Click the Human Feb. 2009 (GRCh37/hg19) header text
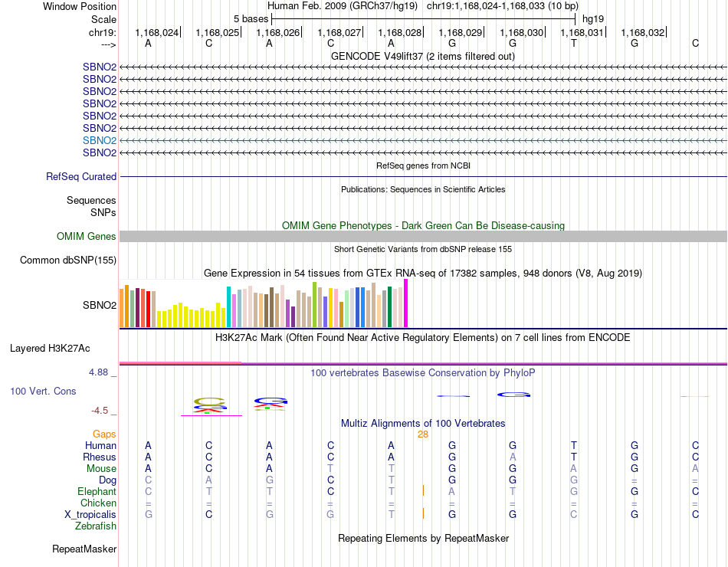This screenshot has height=567, width=728. (x=343, y=6)
